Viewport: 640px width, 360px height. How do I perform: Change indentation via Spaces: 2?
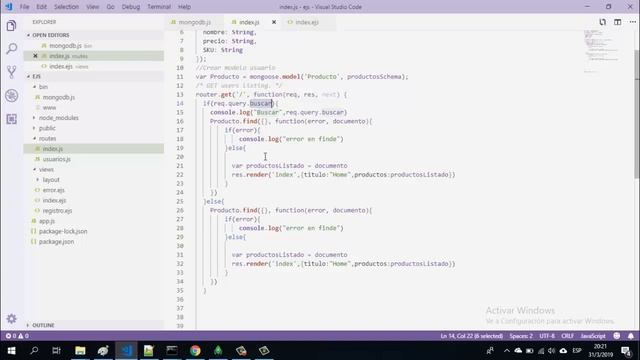[x=521, y=336]
